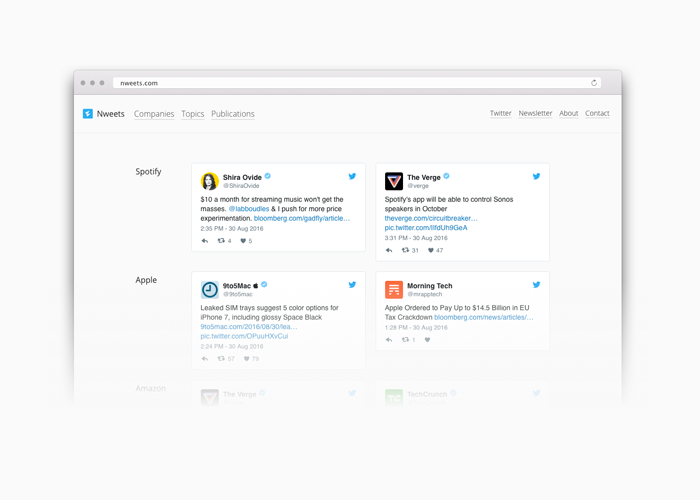Open Morning Tech's orange avatar

coord(394,290)
